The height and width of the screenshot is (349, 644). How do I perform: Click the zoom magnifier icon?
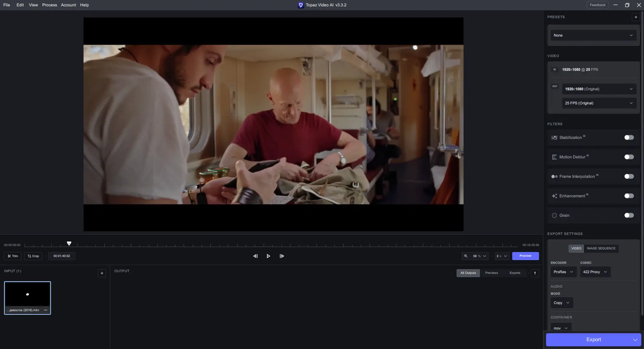(x=466, y=256)
